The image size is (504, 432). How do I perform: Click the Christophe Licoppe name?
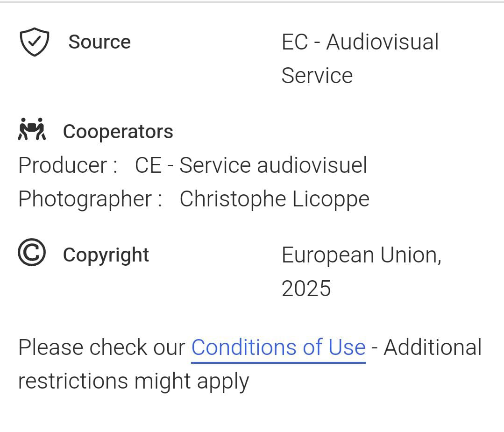274,199
